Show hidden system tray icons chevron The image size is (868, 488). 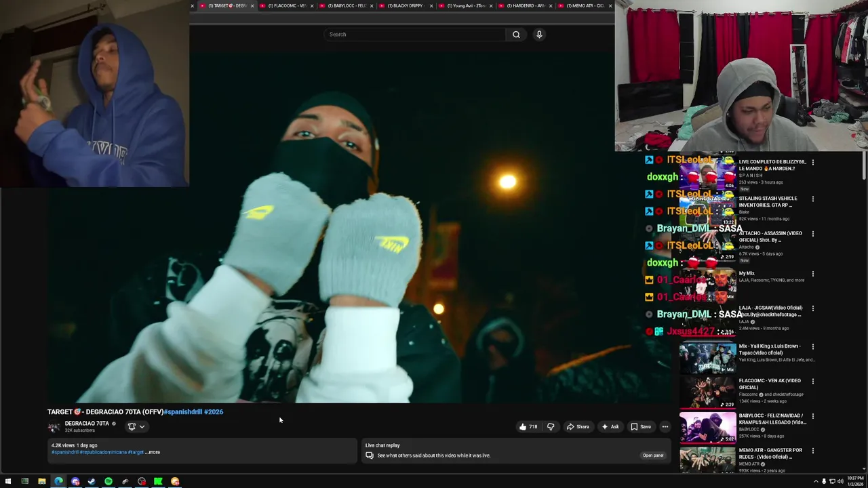[816, 481]
